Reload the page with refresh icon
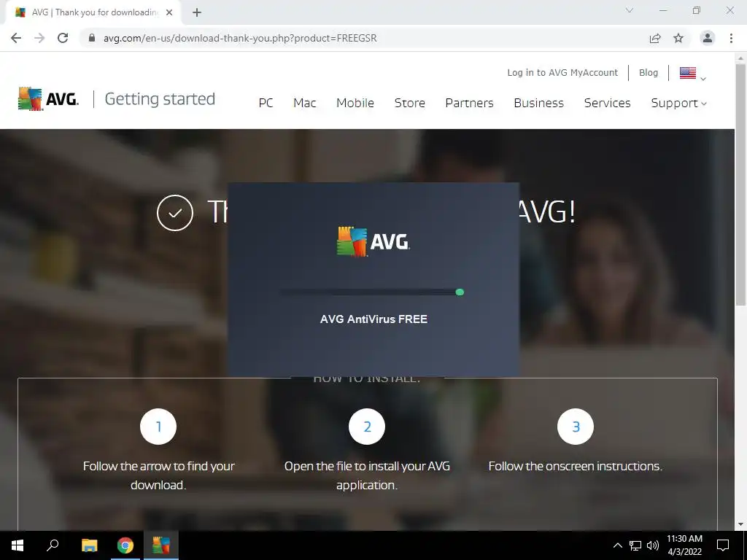The height and width of the screenshot is (560, 747). click(63, 38)
